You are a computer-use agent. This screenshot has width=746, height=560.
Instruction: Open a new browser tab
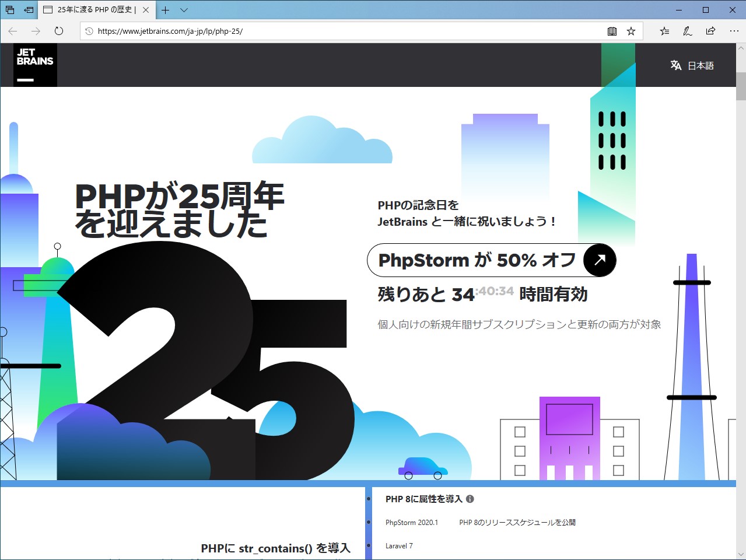tap(166, 10)
